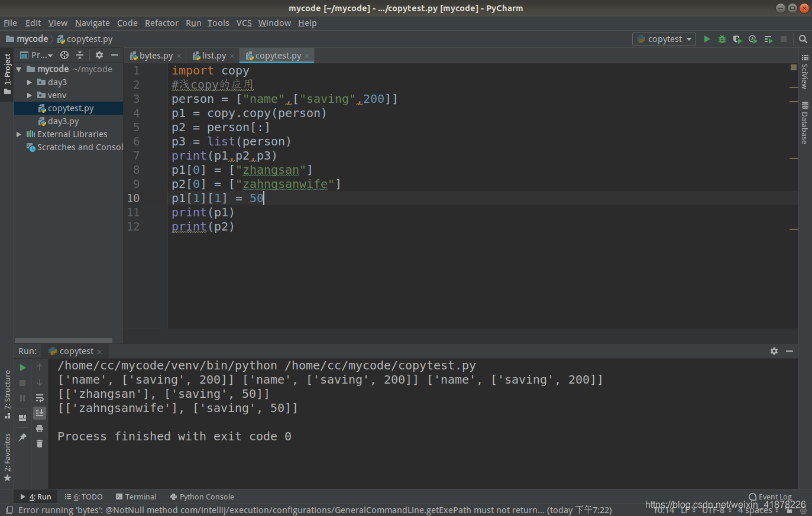Rerun copytest in the Run panel
This screenshot has height=516, width=812.
pyautogui.click(x=22, y=368)
